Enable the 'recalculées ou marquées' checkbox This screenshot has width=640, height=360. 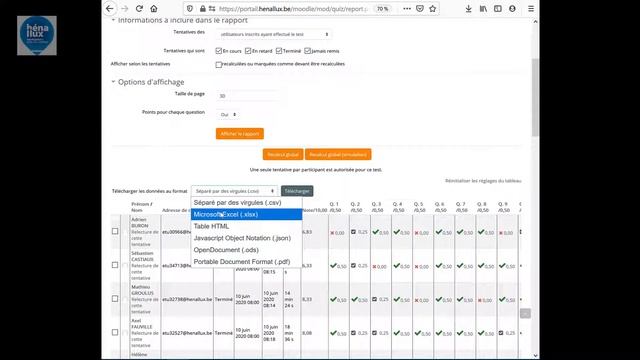(x=219, y=64)
